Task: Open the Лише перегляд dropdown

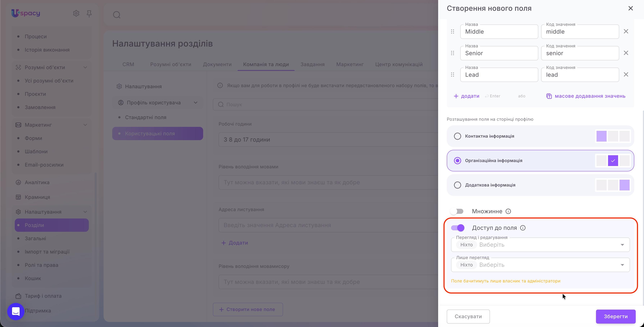Action: point(540,265)
